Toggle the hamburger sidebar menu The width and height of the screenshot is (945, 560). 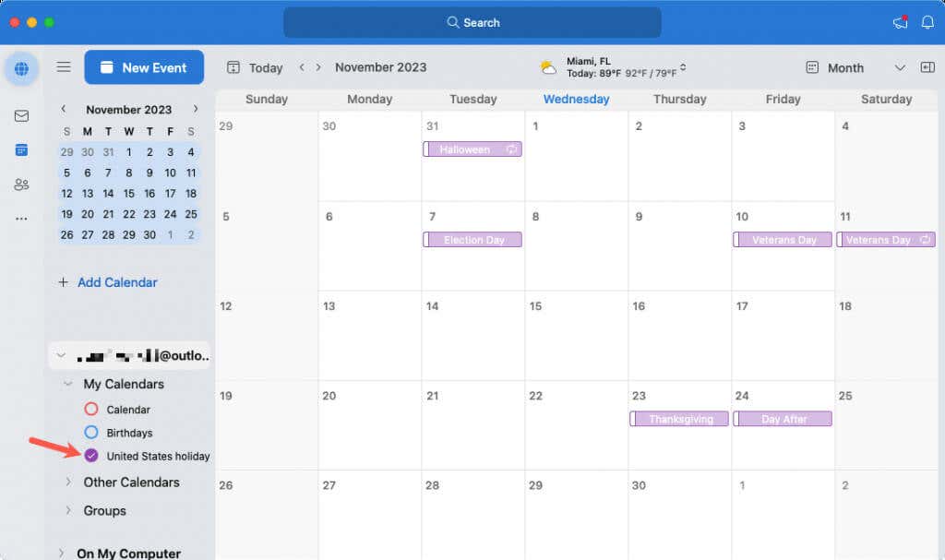[64, 67]
